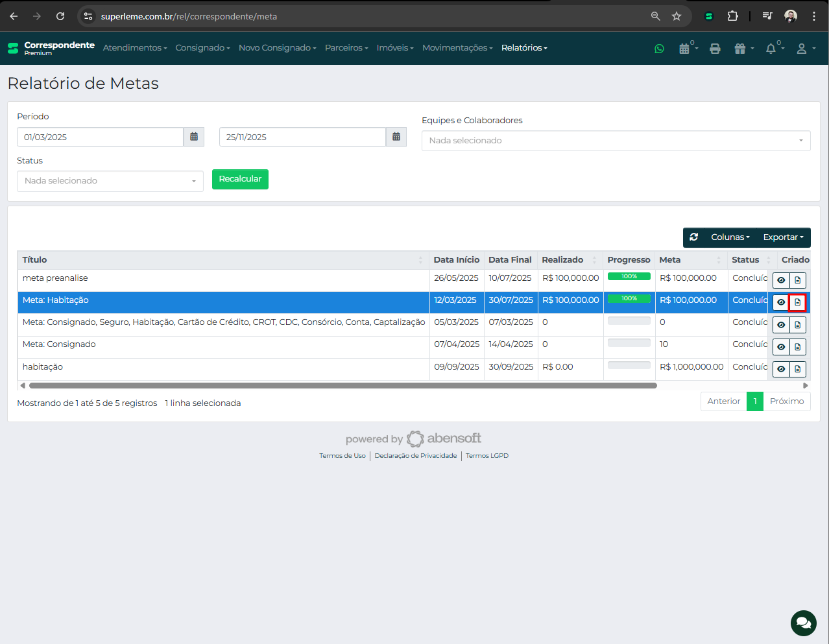Open document icon for Meta: Habitação row
The width and height of the screenshot is (829, 644).
pyautogui.click(x=797, y=302)
